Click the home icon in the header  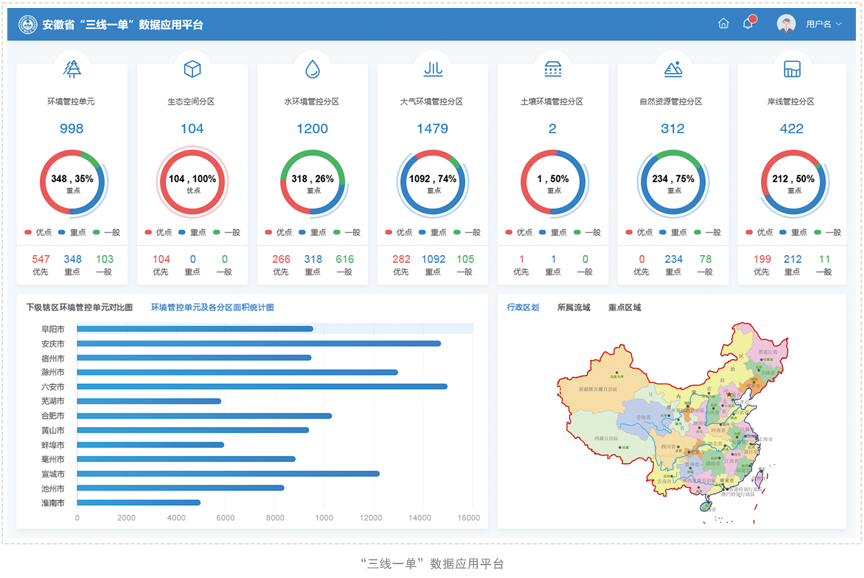[723, 24]
